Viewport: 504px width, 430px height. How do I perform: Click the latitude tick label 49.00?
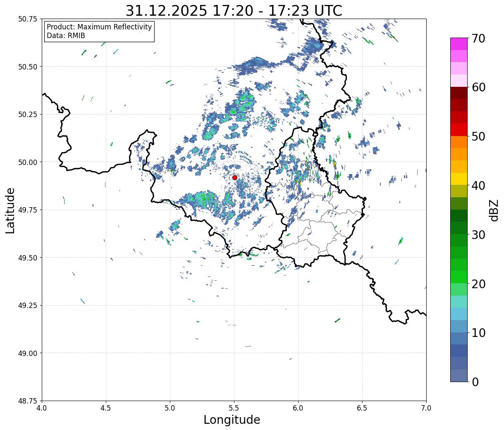click(x=28, y=353)
